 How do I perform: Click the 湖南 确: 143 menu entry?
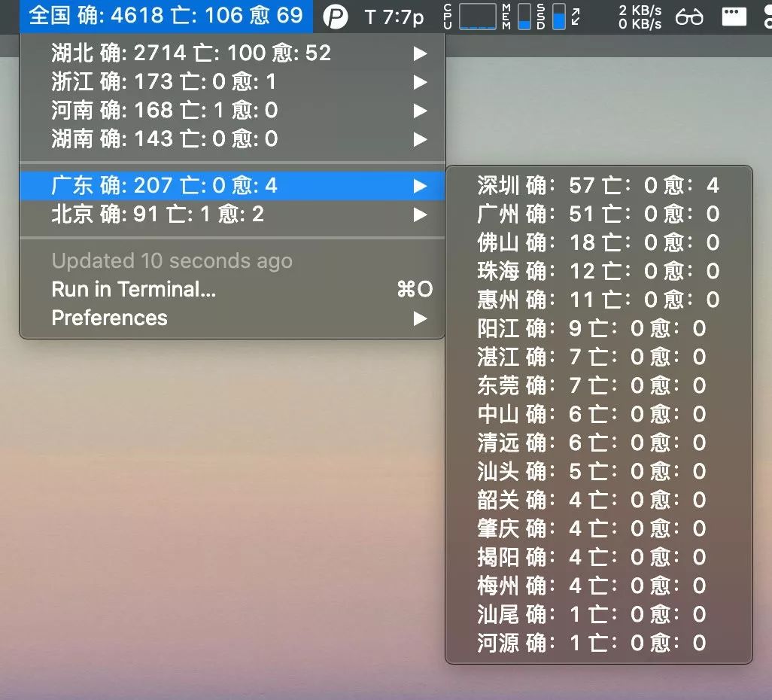click(233, 139)
